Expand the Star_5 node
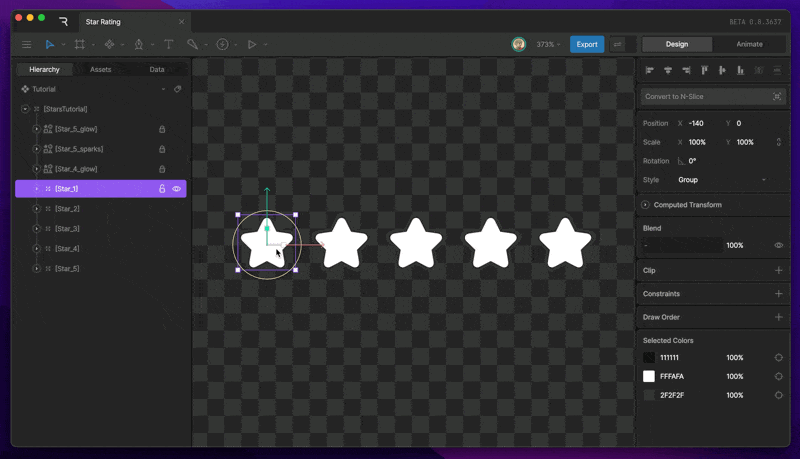Image resolution: width=800 pixels, height=459 pixels. 36,268
